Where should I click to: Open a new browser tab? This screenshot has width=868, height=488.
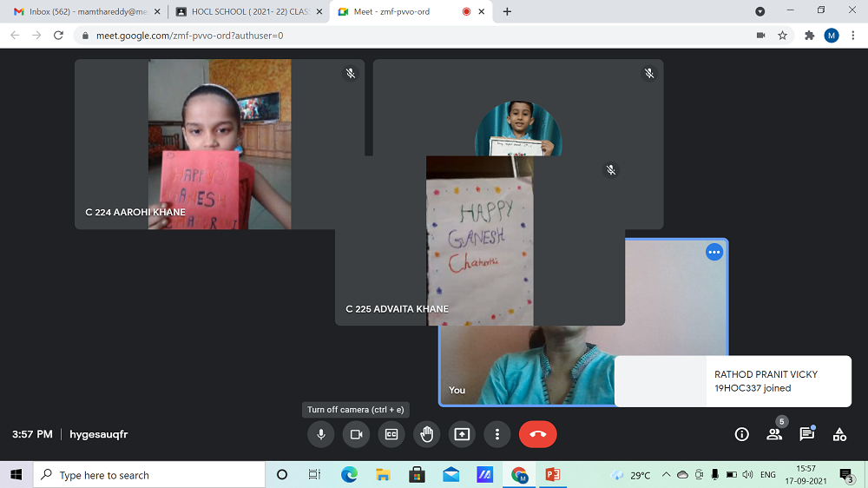point(507,11)
